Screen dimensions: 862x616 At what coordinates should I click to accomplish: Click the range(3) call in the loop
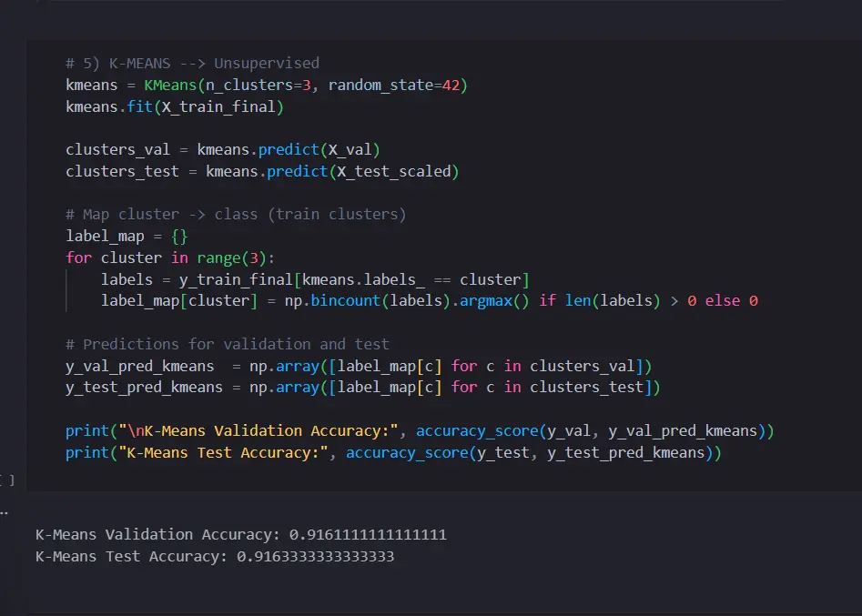coord(230,258)
